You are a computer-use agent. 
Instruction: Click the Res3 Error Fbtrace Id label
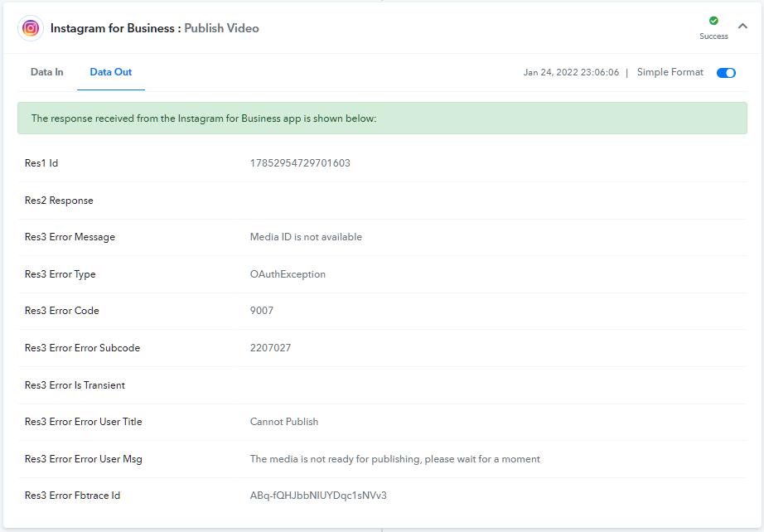point(72,496)
